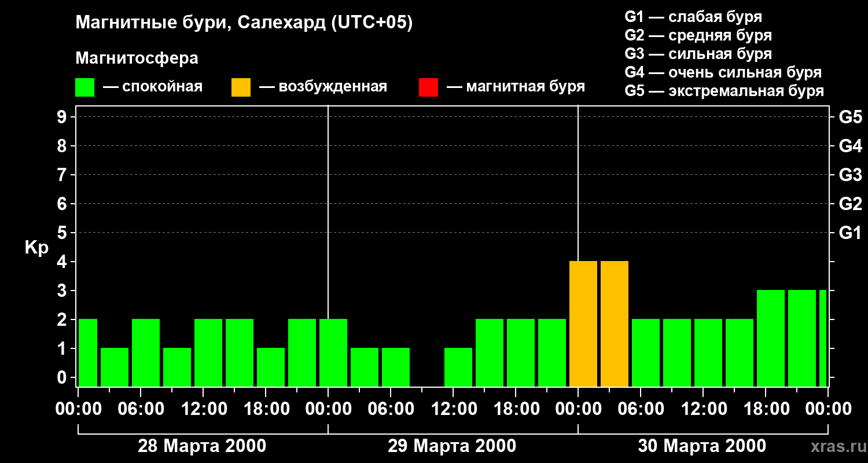Click the right-axis label G4
This screenshot has height=463, width=868.
[x=850, y=146]
